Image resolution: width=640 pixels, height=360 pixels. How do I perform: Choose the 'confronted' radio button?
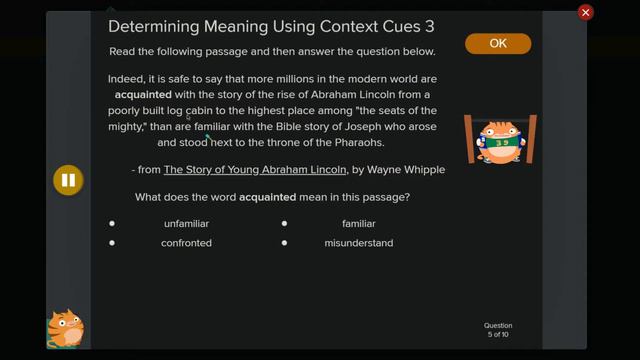point(112,243)
